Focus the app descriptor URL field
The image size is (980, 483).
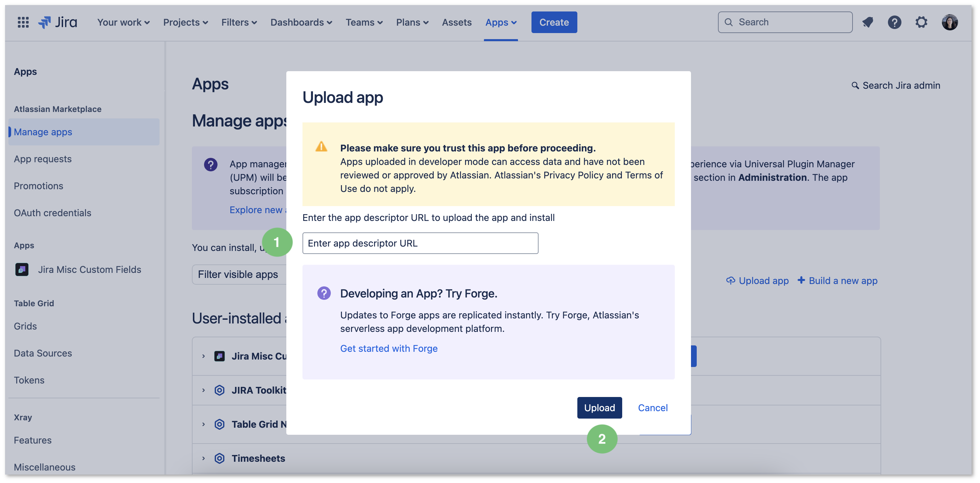tap(420, 243)
